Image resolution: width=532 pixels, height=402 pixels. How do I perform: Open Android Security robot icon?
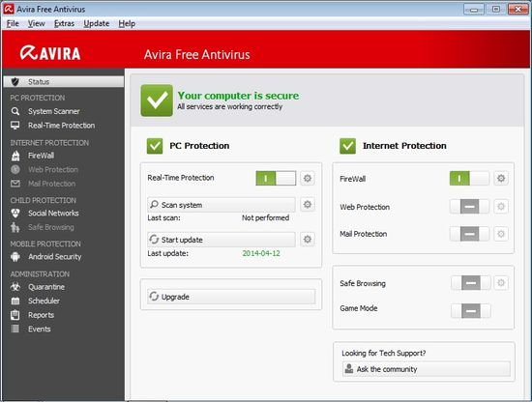pyautogui.click(x=15, y=257)
